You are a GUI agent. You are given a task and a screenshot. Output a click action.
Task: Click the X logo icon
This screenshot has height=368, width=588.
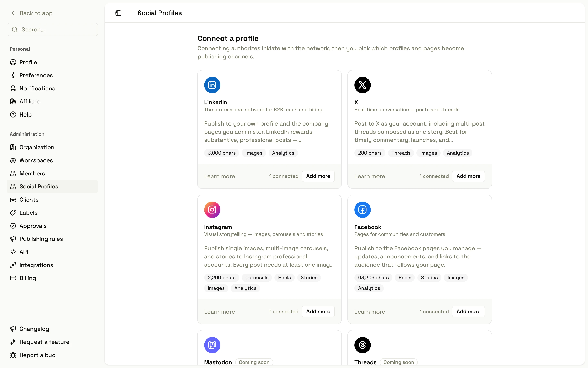tap(362, 85)
